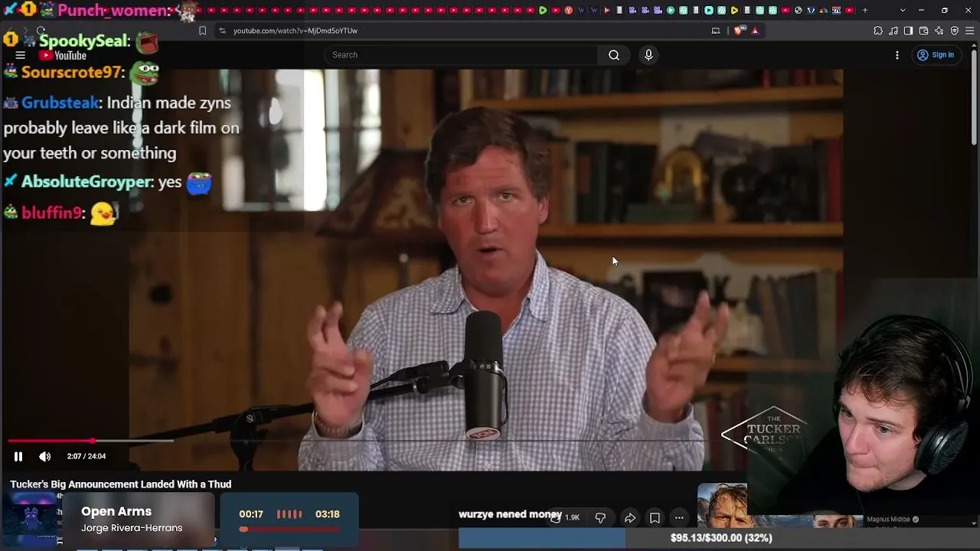Open the Brave Rewards triangle icon
This screenshot has height=551, width=980.
coord(755,31)
